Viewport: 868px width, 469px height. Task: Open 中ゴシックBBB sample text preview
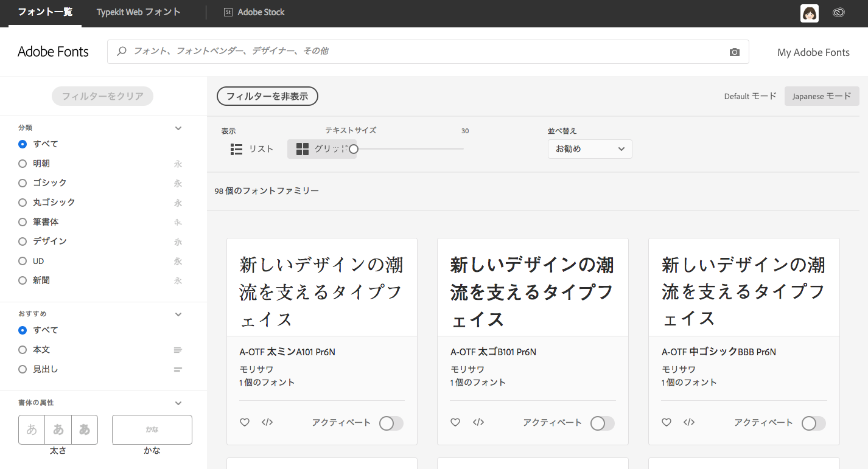[x=744, y=292]
